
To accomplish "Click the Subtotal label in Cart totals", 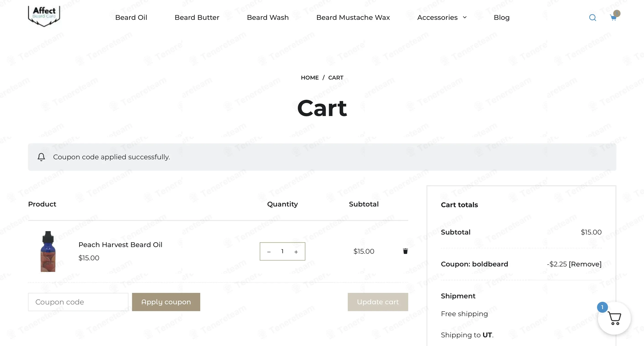I will (x=455, y=232).
